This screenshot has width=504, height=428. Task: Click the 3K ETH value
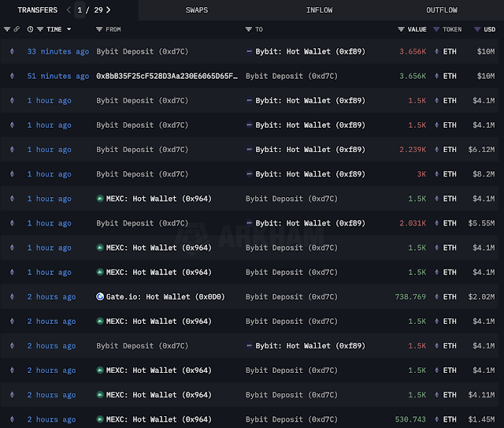point(421,174)
